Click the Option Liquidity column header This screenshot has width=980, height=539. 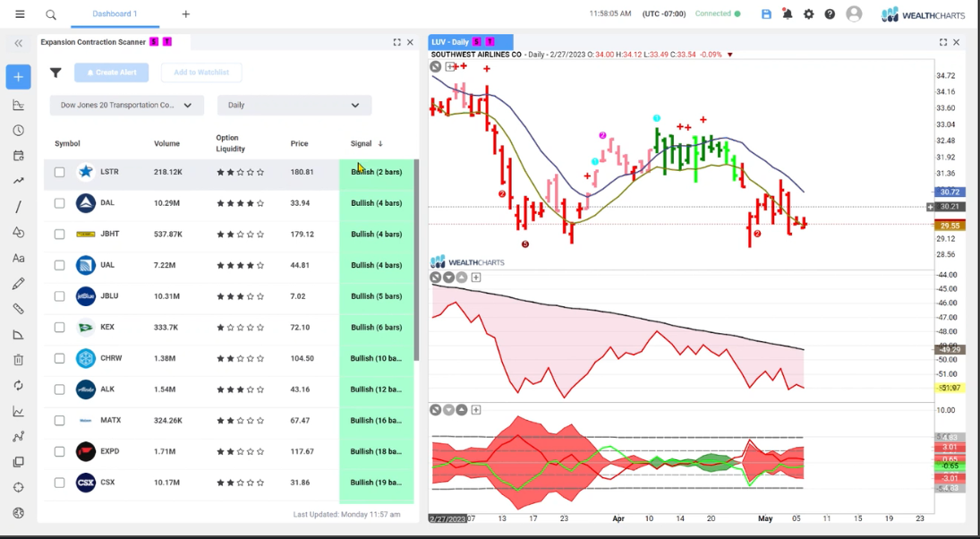coord(231,144)
